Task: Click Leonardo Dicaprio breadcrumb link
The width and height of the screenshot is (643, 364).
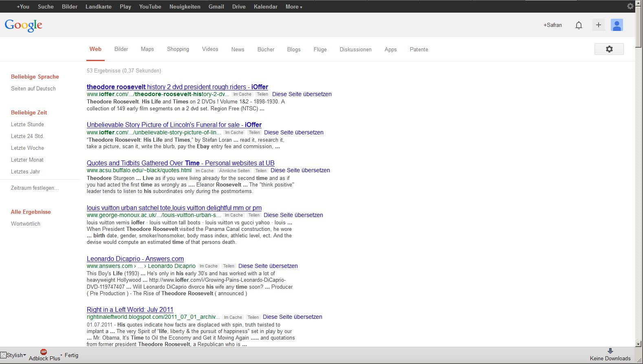Action: tap(172, 266)
